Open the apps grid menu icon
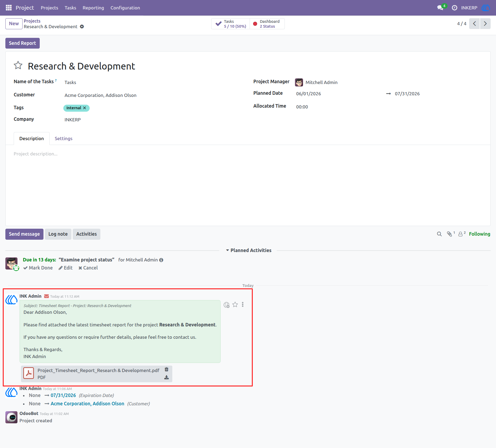This screenshot has height=448, width=496. [9, 8]
